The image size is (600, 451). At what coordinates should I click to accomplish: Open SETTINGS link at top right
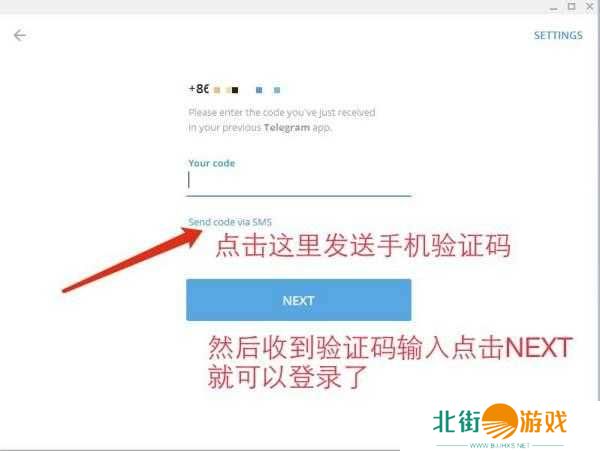[558, 36]
